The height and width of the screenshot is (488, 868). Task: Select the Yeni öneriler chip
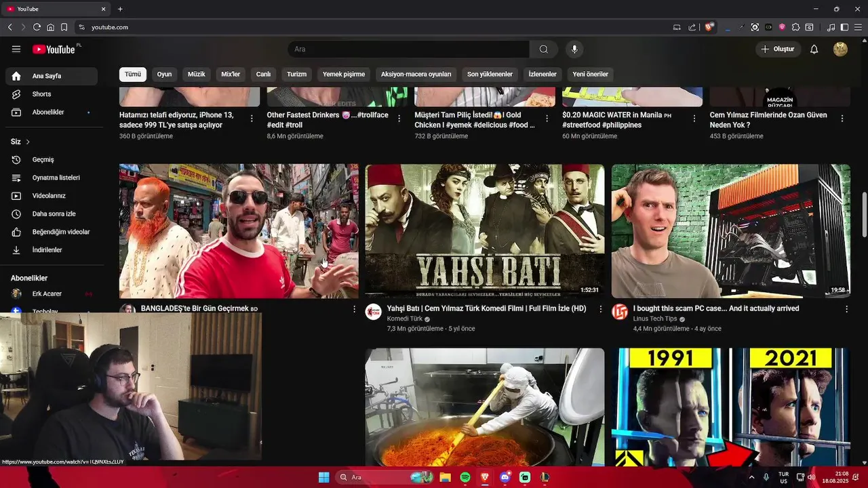590,74
